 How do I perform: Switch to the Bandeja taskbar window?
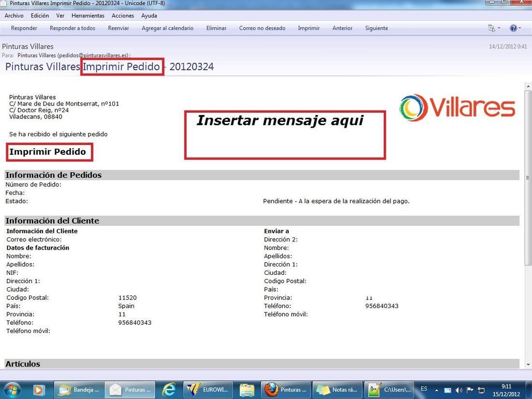[x=79, y=390]
